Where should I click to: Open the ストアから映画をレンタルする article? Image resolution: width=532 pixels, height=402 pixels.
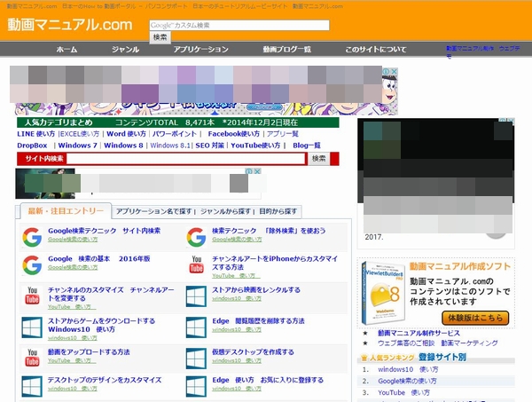pos(256,290)
